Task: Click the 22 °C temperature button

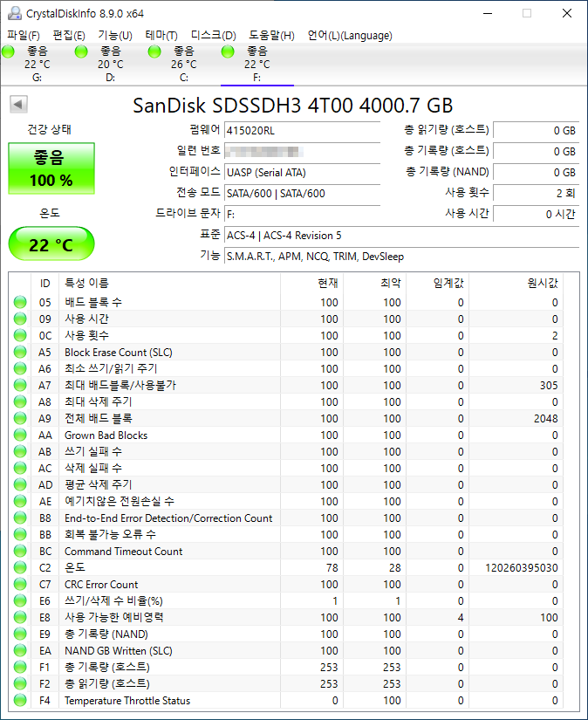Action: [51, 243]
